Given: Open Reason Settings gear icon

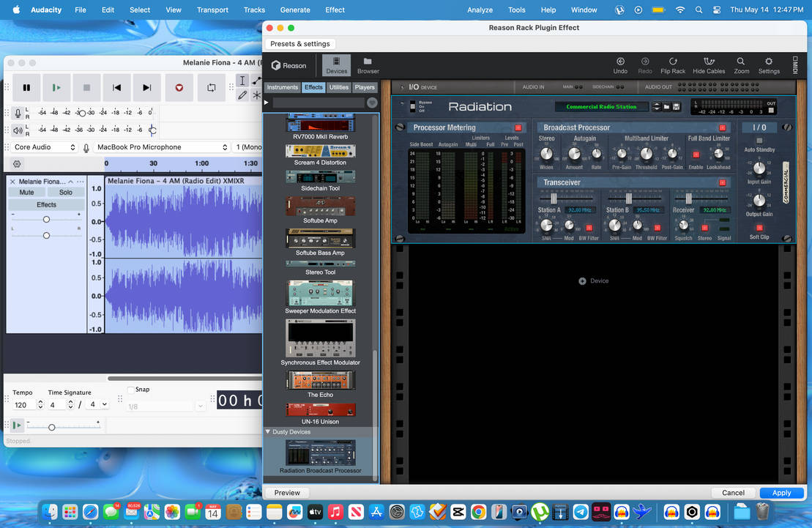Looking at the screenshot, I should (769, 65).
